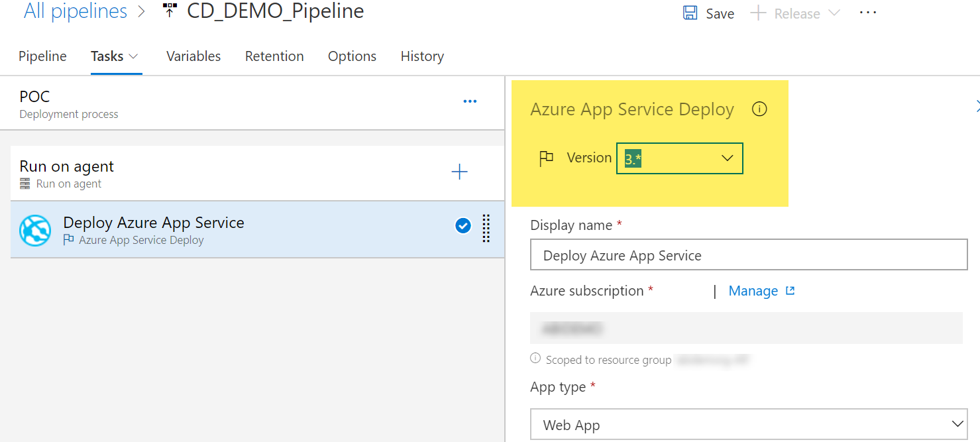The height and width of the screenshot is (442, 980).
Task: Click the All pipelines breadcrumb link
Action: click(76, 11)
